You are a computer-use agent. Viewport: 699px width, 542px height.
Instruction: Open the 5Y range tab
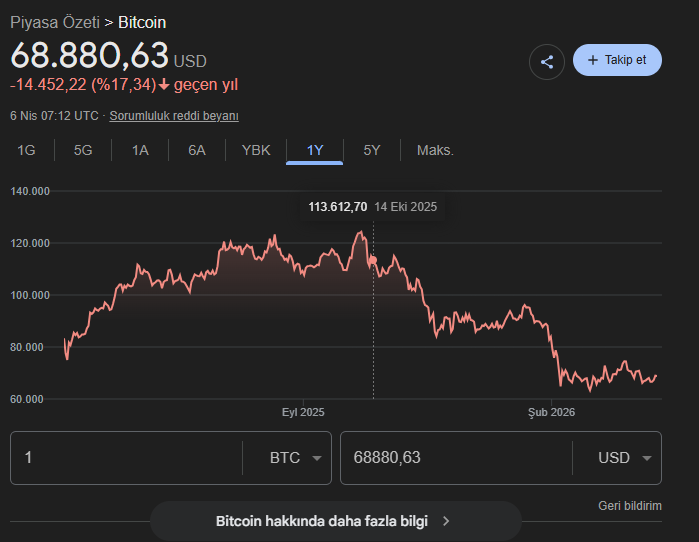click(x=372, y=150)
